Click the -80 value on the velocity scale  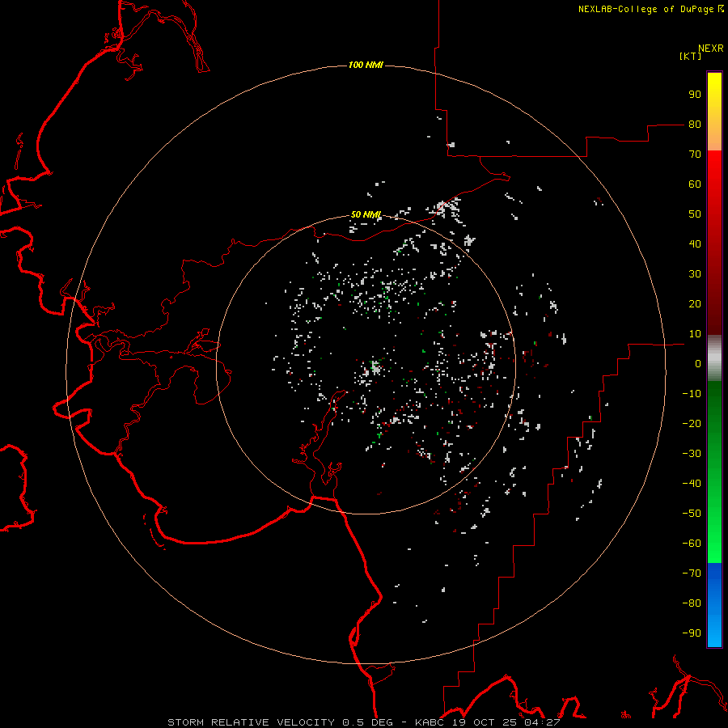click(692, 603)
